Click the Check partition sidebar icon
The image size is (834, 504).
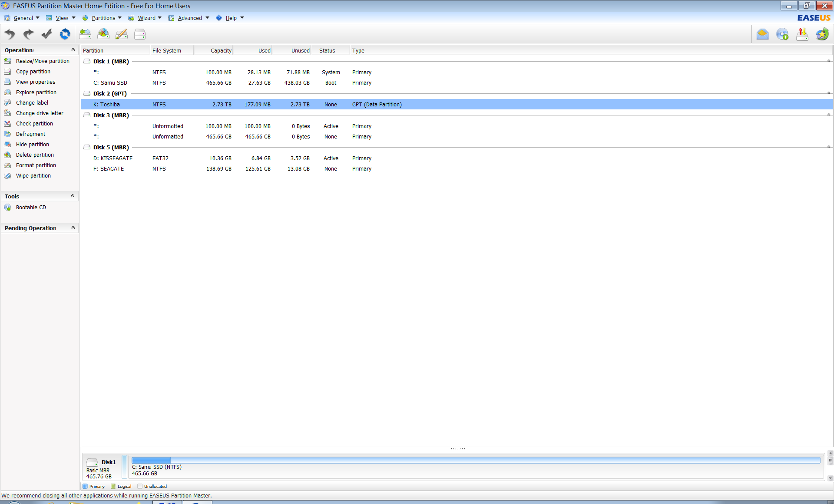tap(7, 123)
